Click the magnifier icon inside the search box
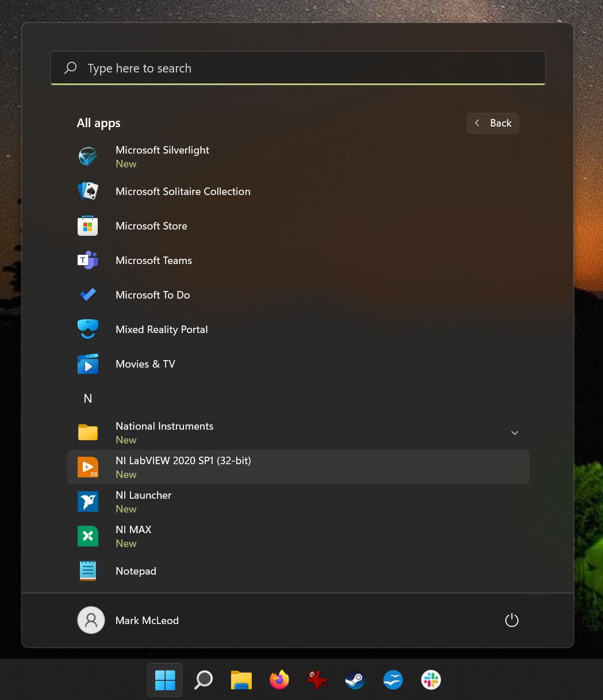 pyautogui.click(x=71, y=68)
